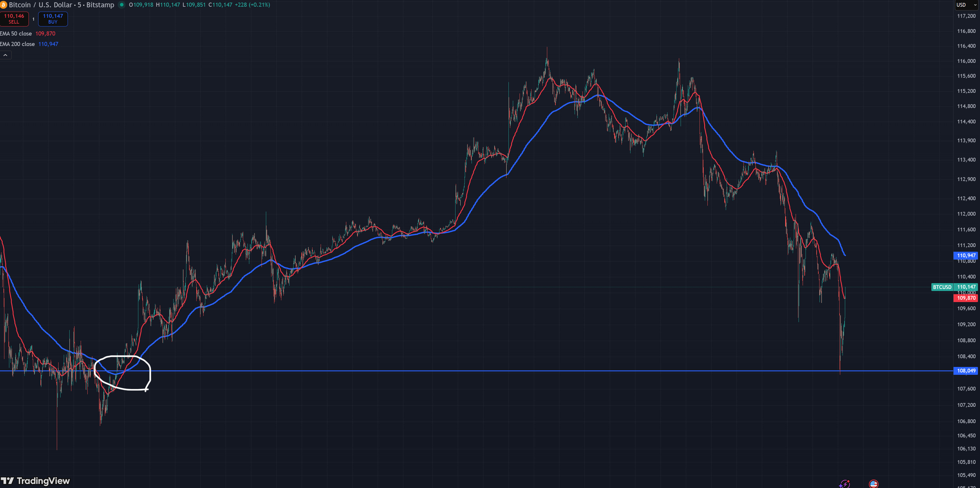
Task: Select the EMA 50 close indicator legend
Action: coord(16,34)
